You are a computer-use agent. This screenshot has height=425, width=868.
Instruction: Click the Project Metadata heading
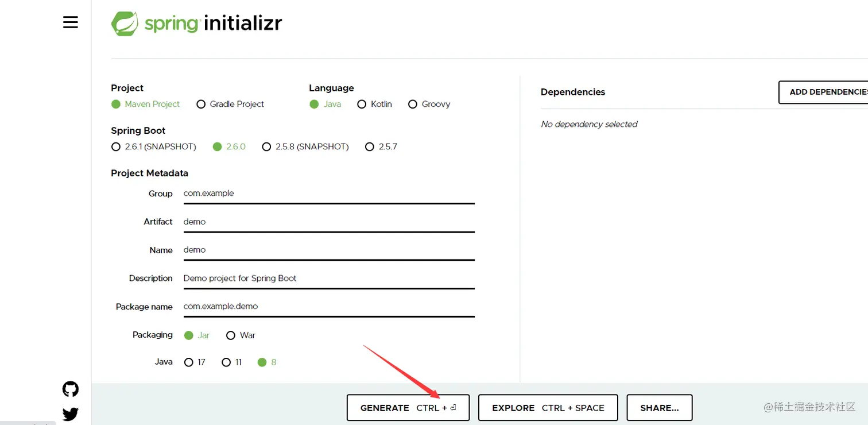pyautogui.click(x=149, y=173)
